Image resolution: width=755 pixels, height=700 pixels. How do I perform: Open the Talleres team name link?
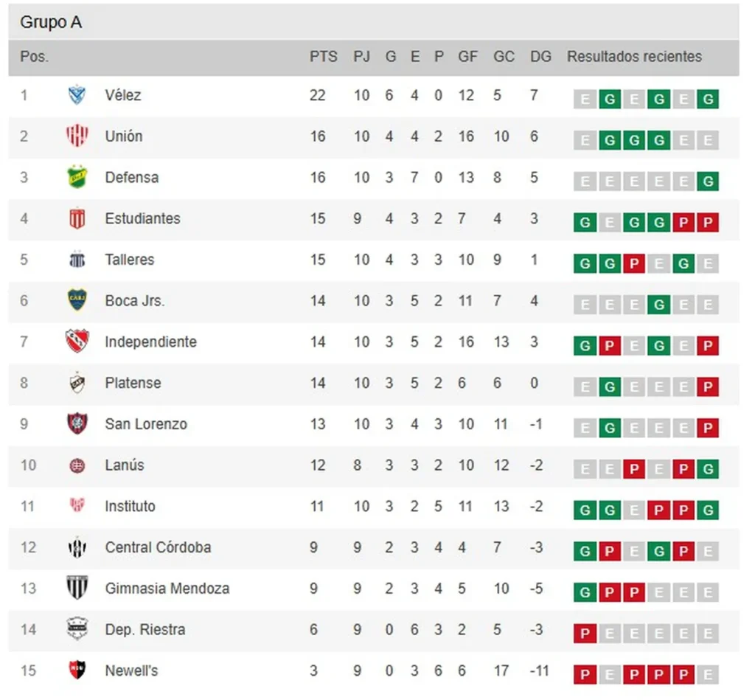coord(130,260)
